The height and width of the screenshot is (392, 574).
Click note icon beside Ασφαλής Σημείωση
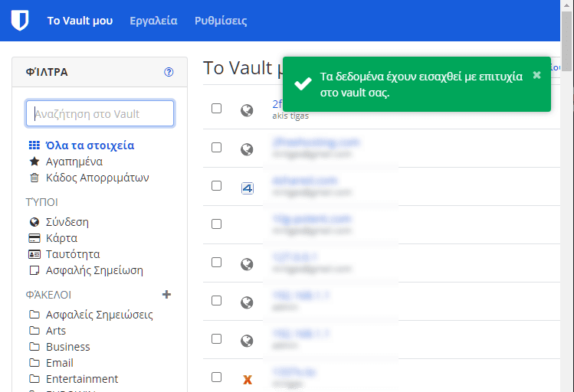pos(34,270)
